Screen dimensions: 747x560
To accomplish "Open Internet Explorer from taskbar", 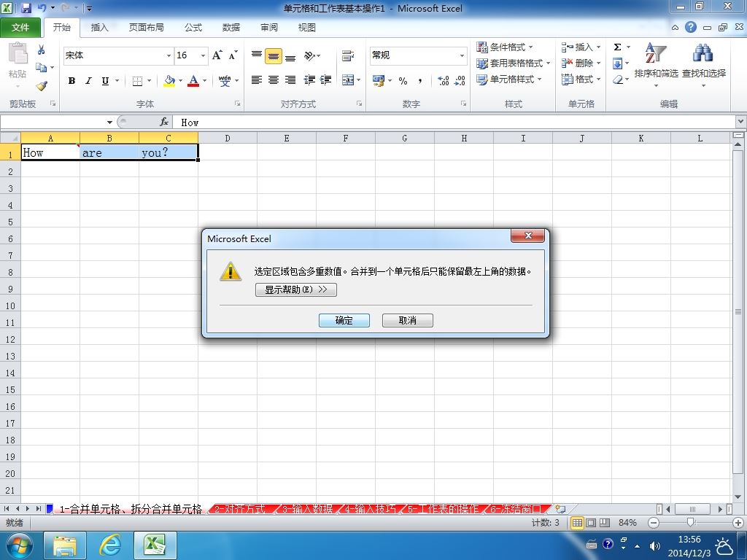I will pyautogui.click(x=109, y=545).
